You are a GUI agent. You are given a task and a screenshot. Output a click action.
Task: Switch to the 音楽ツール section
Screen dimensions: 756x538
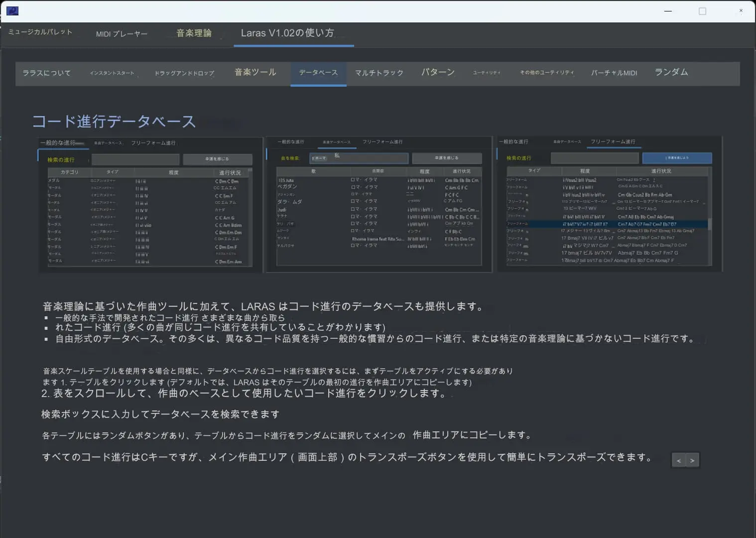pyautogui.click(x=255, y=72)
